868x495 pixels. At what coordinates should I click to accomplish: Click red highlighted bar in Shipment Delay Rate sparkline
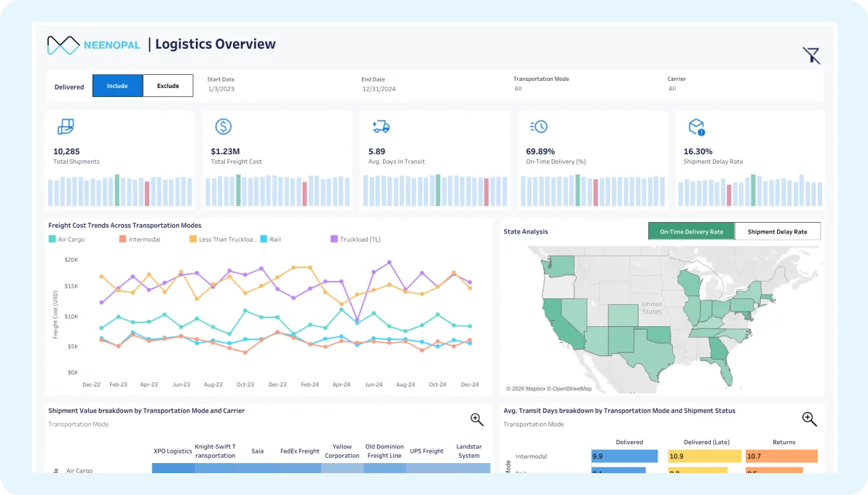[x=729, y=196]
